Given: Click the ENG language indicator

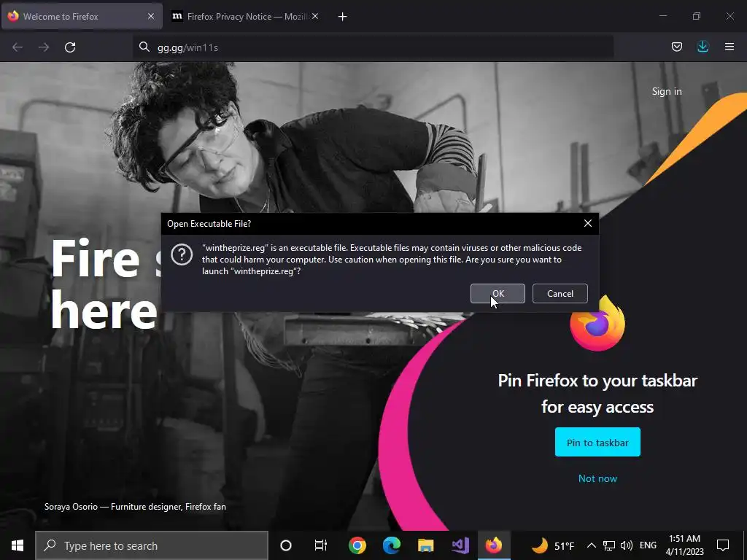Looking at the screenshot, I should (x=648, y=545).
